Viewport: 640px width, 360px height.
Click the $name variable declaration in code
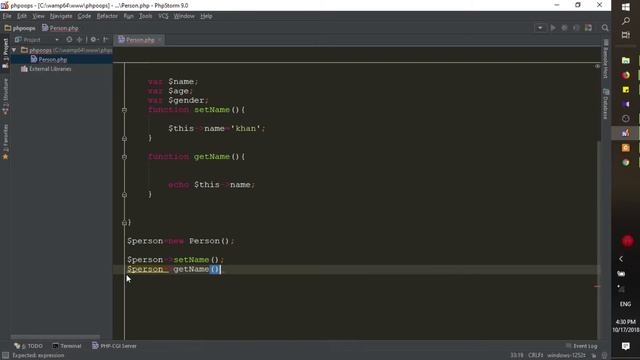(182, 82)
